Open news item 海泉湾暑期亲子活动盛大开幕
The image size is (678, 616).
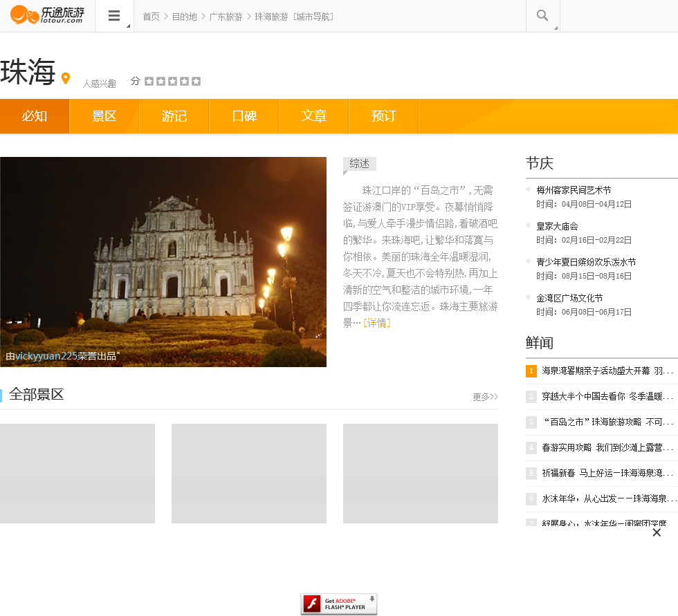coord(607,371)
